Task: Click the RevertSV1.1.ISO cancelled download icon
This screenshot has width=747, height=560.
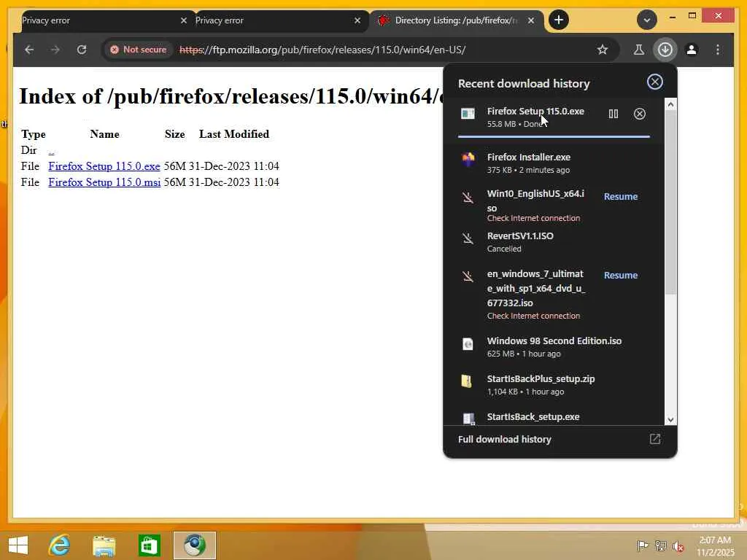Action: 468,238
